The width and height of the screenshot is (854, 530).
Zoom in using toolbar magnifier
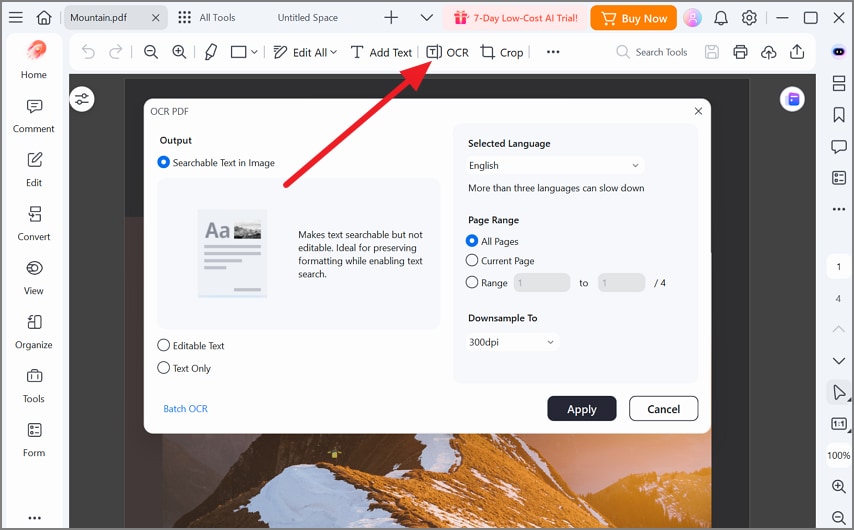pyautogui.click(x=179, y=52)
